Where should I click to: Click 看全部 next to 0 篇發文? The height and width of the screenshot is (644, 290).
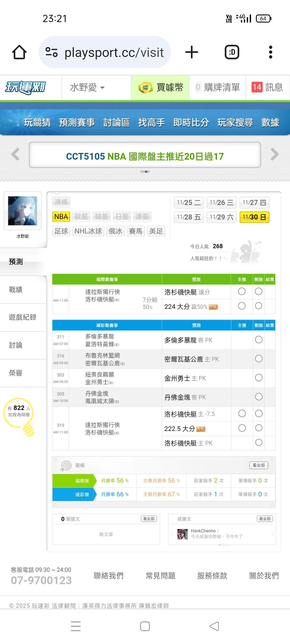pyautogui.click(x=149, y=519)
